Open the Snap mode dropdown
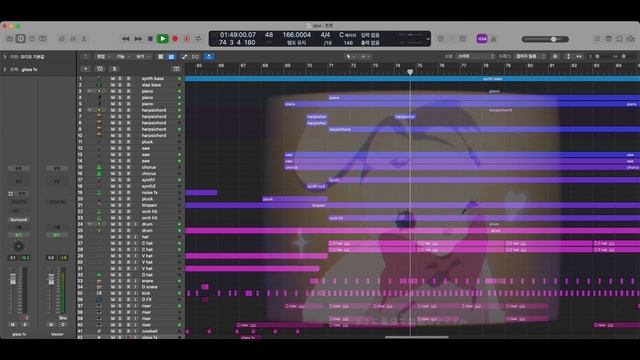Screen dimensions: 640x360 [x=476, y=56]
